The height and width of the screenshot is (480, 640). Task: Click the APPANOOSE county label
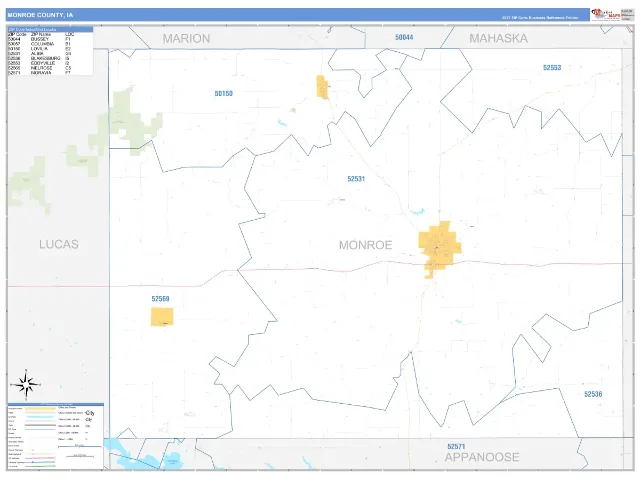pyautogui.click(x=482, y=457)
